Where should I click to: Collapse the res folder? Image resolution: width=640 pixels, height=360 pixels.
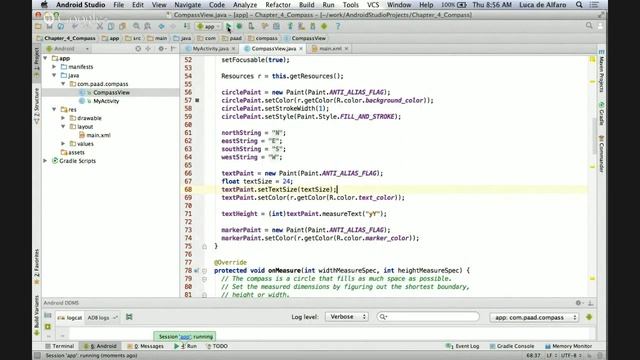point(54,109)
